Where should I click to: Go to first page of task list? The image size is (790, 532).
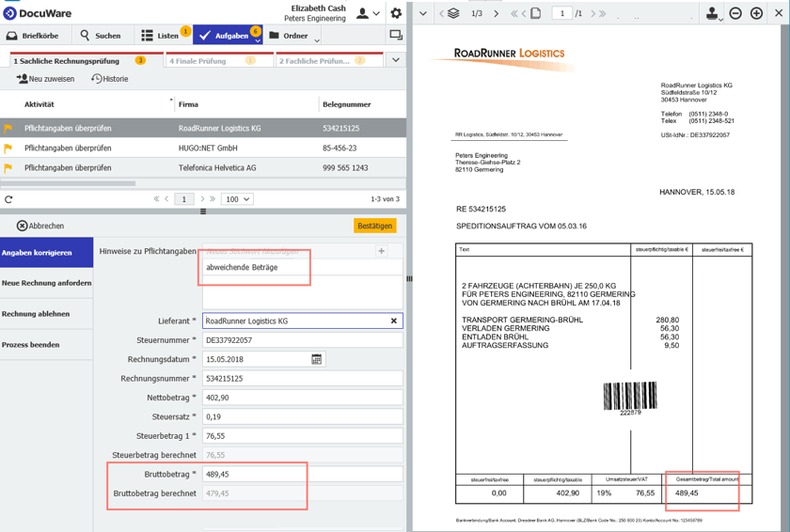[157, 199]
